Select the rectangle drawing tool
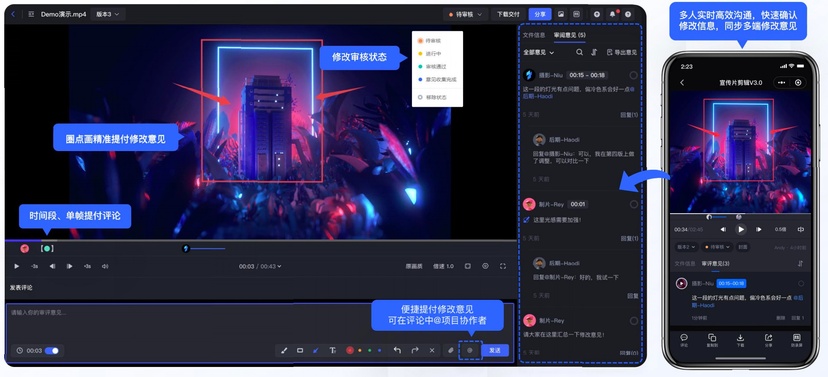The height and width of the screenshot is (377, 828). point(300,351)
